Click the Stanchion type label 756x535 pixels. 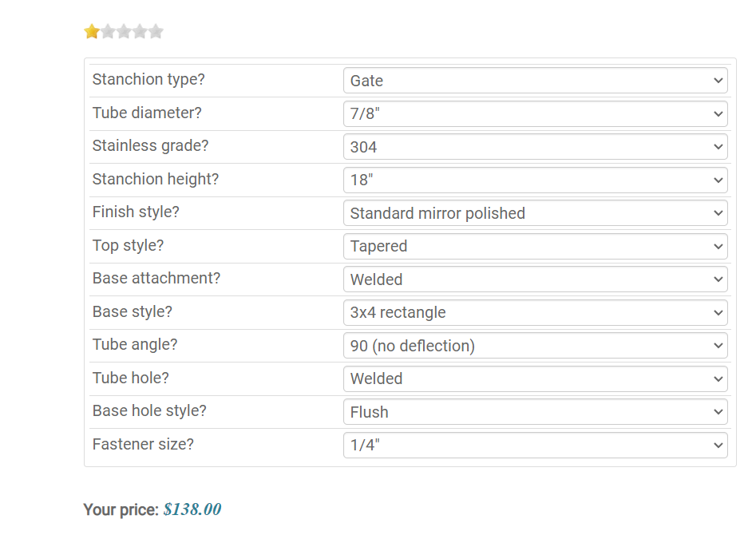[148, 80]
